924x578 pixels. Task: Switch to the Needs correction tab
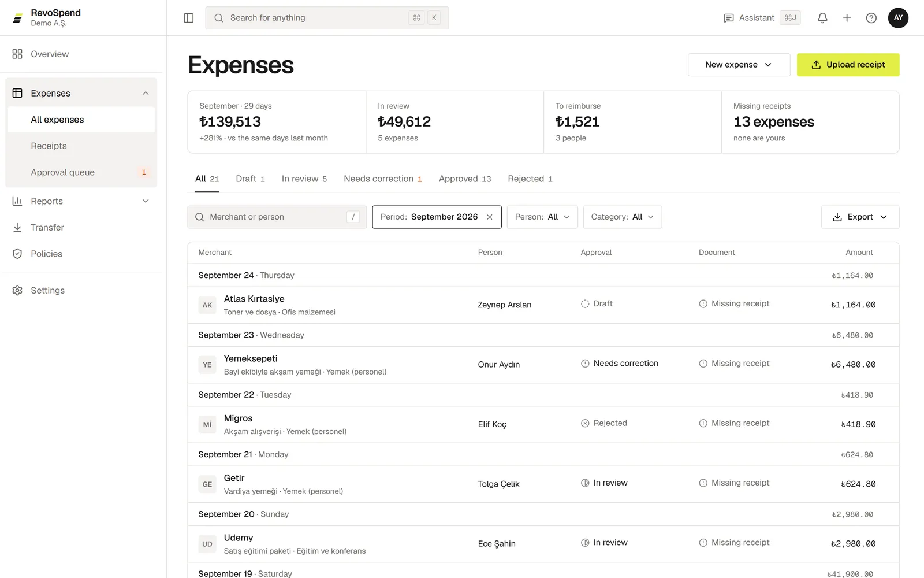(x=383, y=179)
